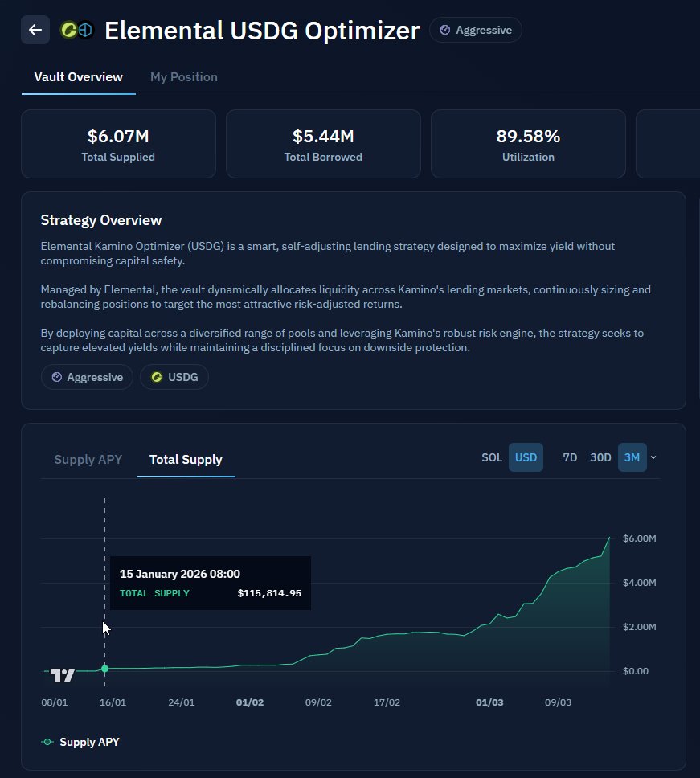Click the Strategy Overview heading
The width and height of the screenshot is (700, 778).
[x=101, y=220]
